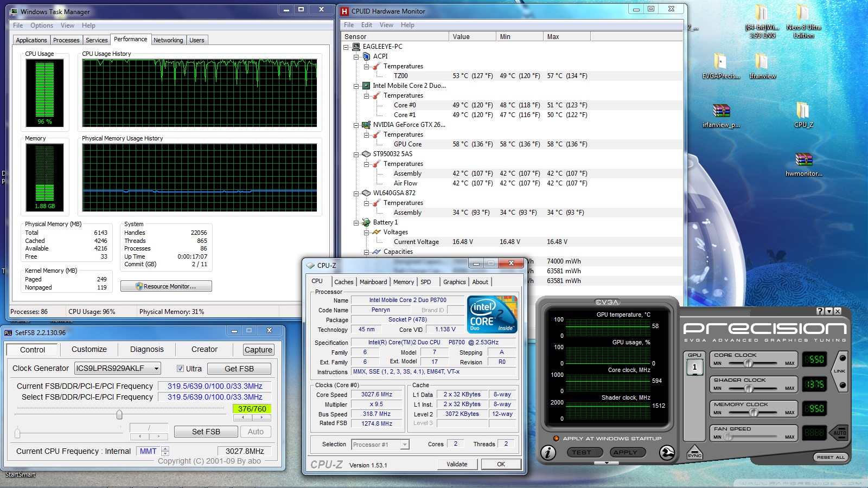Click the SetFSB PLL title bar icon

[9, 332]
